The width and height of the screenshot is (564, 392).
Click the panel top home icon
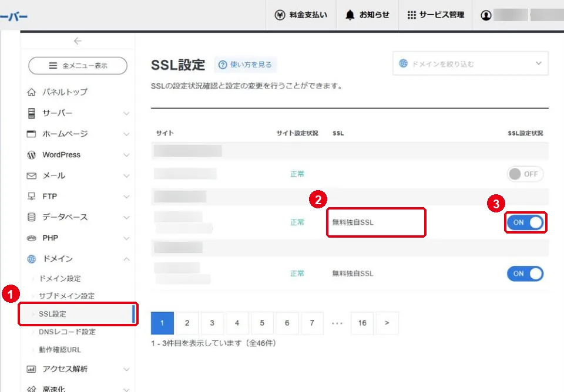(x=32, y=92)
